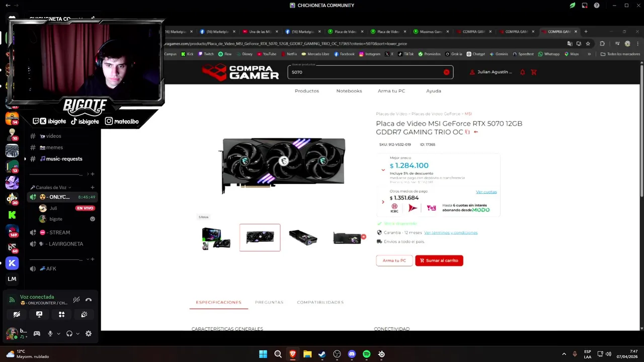This screenshot has width=644, height=362.
Task: Open the Chatgpt bookmark
Action: (476, 54)
